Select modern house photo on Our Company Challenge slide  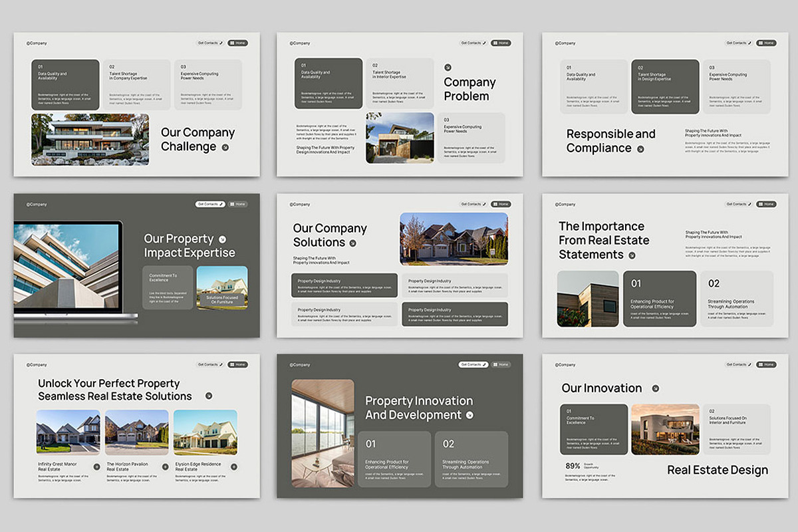tap(90, 139)
